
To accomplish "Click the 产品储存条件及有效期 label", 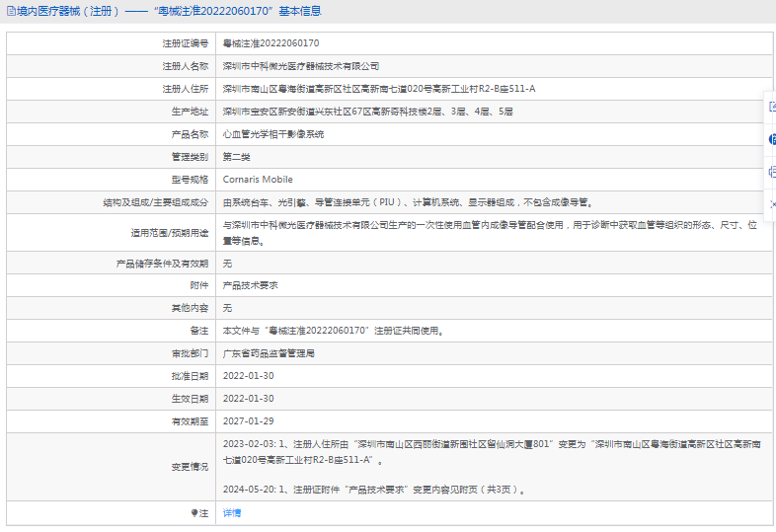I will point(162,264).
